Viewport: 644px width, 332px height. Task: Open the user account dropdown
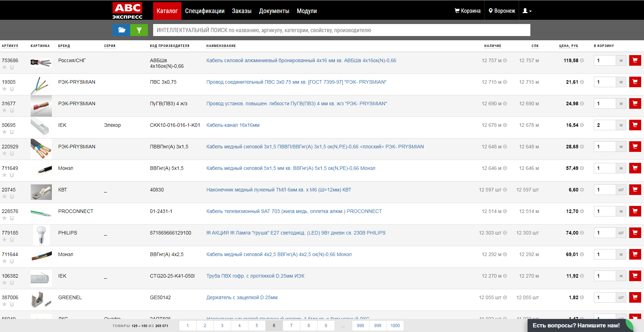click(x=527, y=11)
